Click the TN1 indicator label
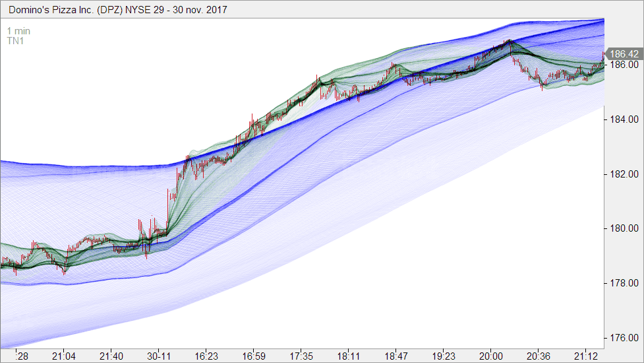The image size is (644, 363). click(15, 41)
